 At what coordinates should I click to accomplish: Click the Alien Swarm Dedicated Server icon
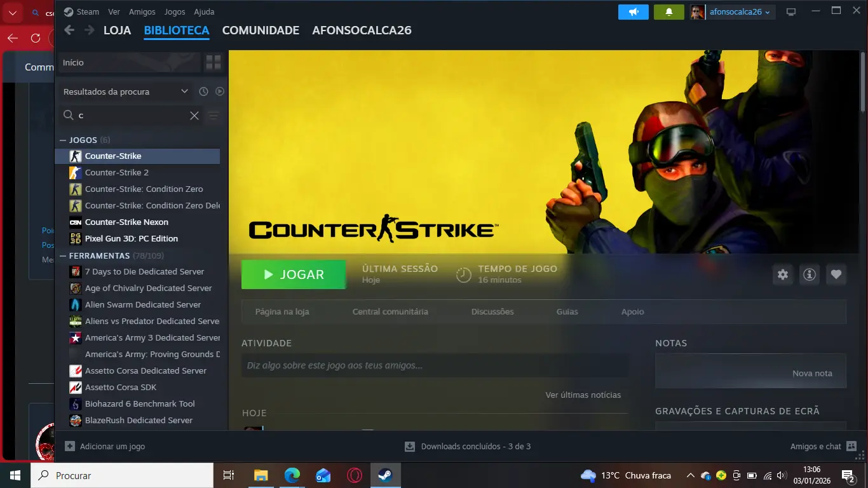click(x=76, y=304)
